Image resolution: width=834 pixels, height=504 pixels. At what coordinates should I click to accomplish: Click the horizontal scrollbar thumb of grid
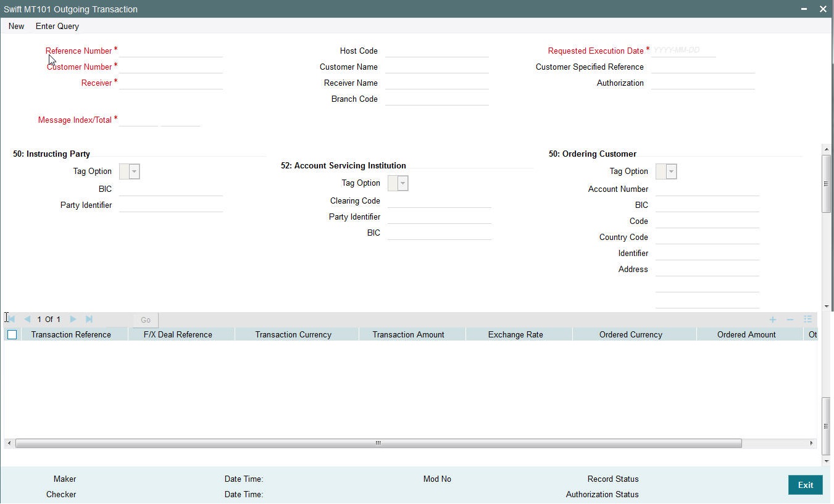click(378, 443)
